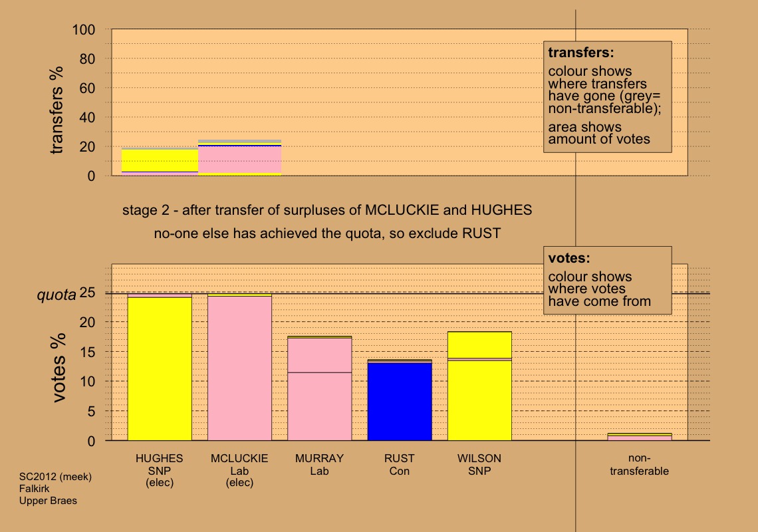The height and width of the screenshot is (532, 758).
Task: Click the 'quota' label on the axis
Action: 55,296
